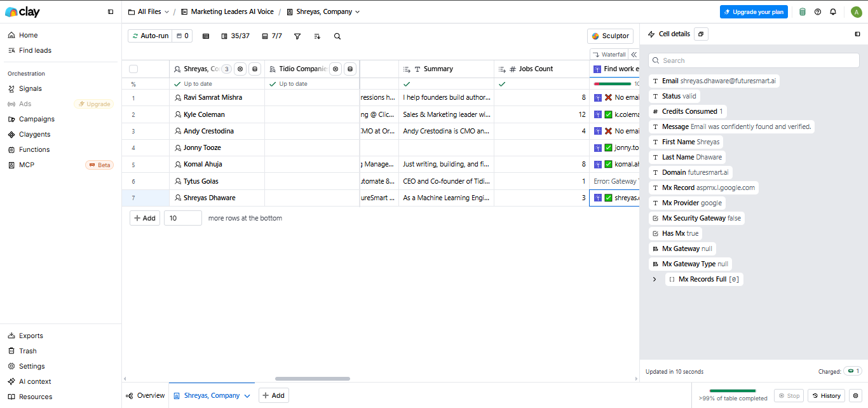Image resolution: width=868 pixels, height=408 pixels.
Task: Add a new tab with the bottom Add button
Action: (274, 395)
